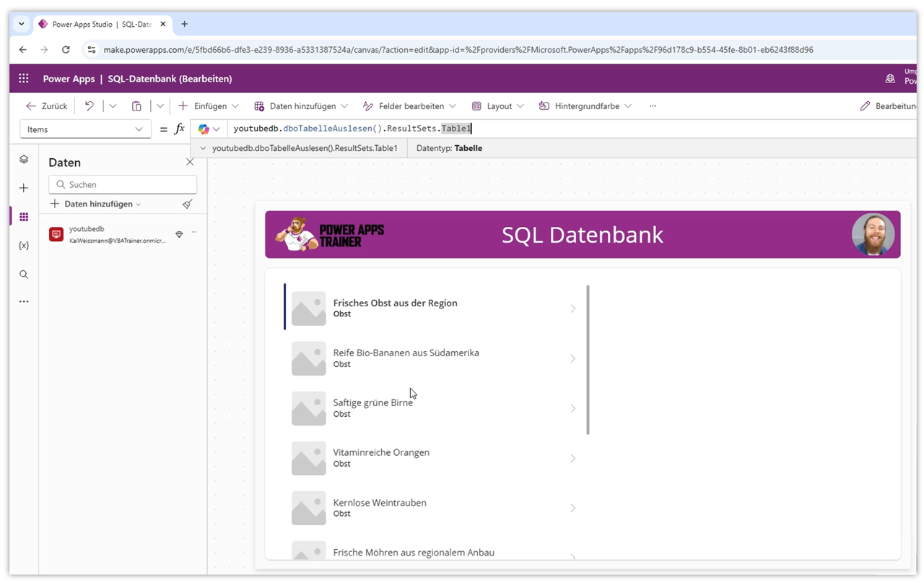Click the brush icon beside Daten hinzufügen
The width and height of the screenshot is (924, 583).
click(x=188, y=204)
